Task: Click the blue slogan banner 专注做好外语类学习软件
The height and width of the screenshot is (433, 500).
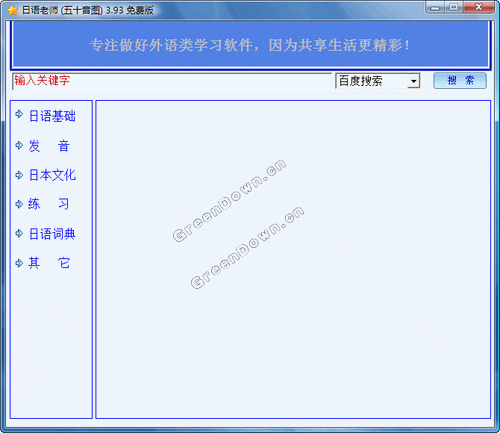Action: point(250,45)
